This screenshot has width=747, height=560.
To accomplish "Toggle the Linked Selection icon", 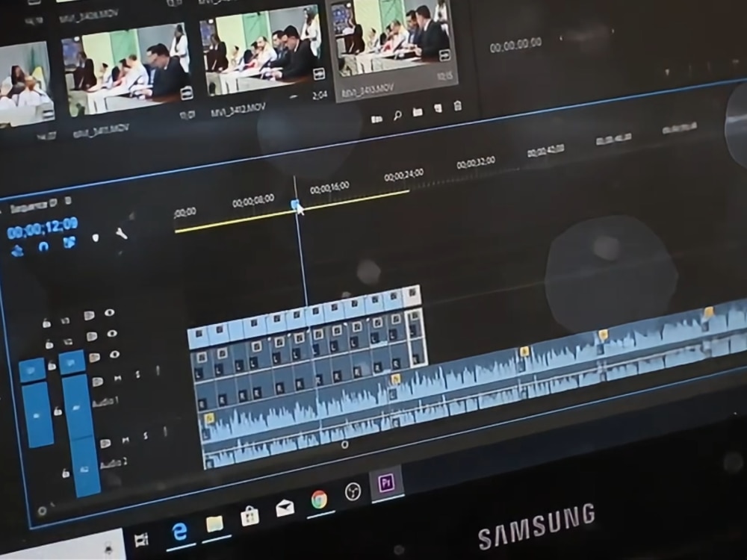I will [x=69, y=243].
